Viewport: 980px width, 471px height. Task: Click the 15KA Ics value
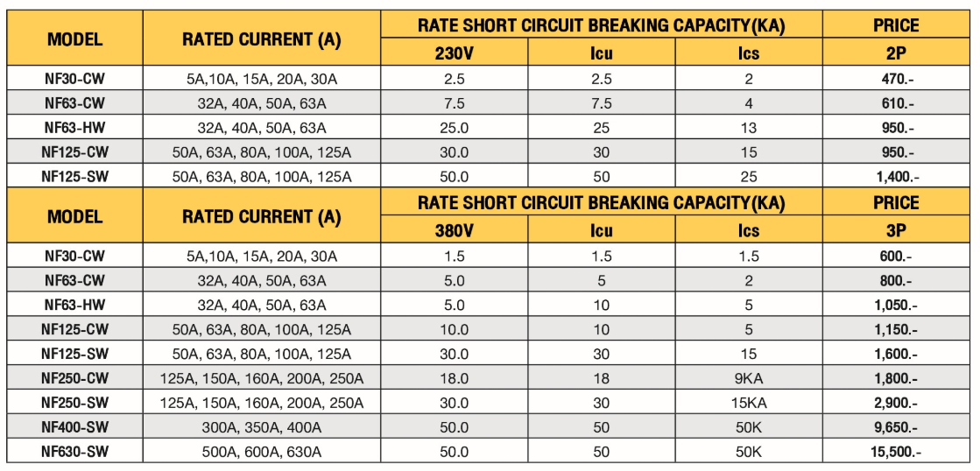click(x=748, y=403)
